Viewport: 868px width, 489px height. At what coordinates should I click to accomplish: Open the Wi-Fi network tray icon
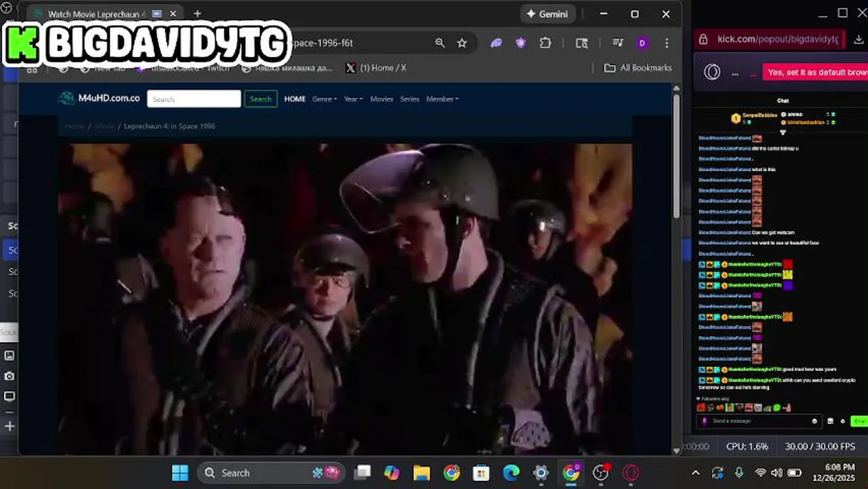point(761,473)
